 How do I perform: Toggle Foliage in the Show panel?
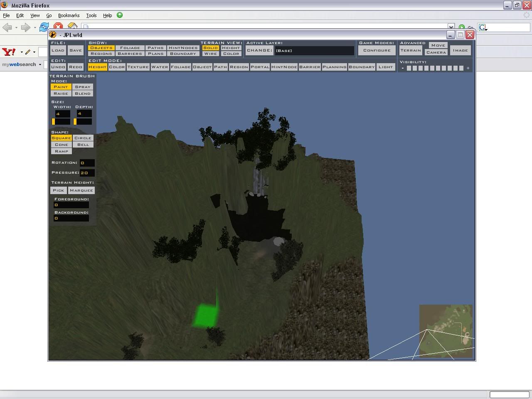(x=130, y=48)
